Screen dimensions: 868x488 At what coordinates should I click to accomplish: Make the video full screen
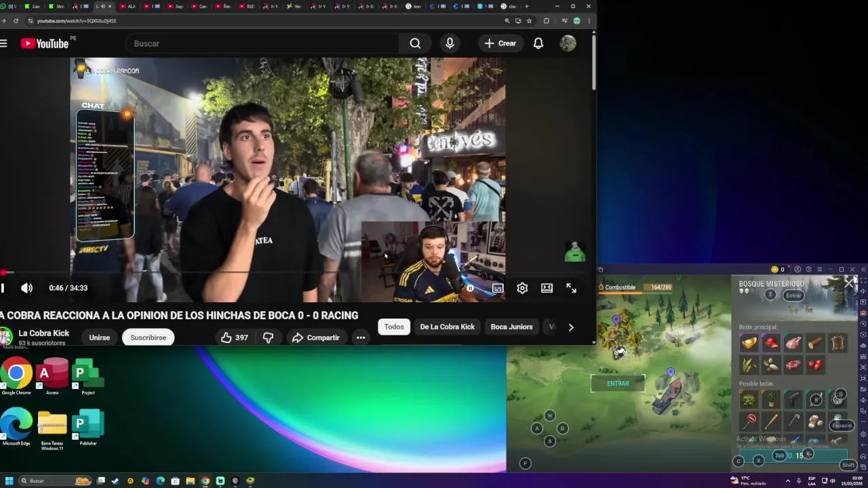coord(571,288)
